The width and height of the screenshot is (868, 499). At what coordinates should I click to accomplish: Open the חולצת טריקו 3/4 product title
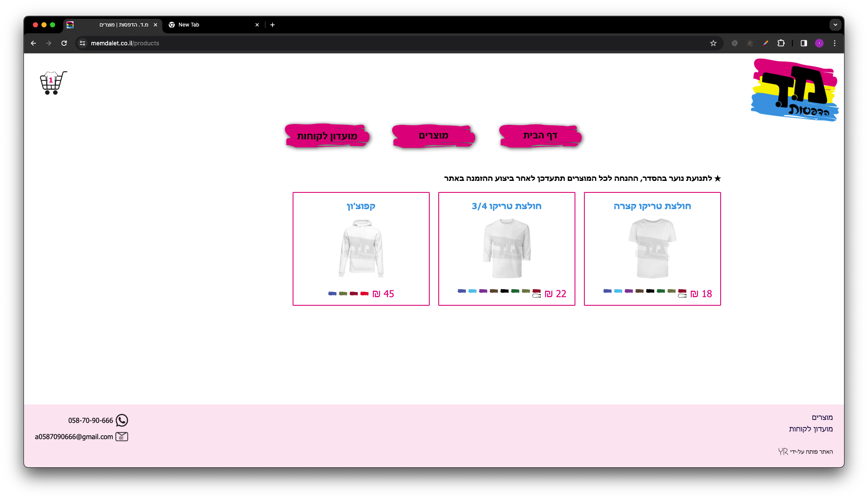pos(507,206)
